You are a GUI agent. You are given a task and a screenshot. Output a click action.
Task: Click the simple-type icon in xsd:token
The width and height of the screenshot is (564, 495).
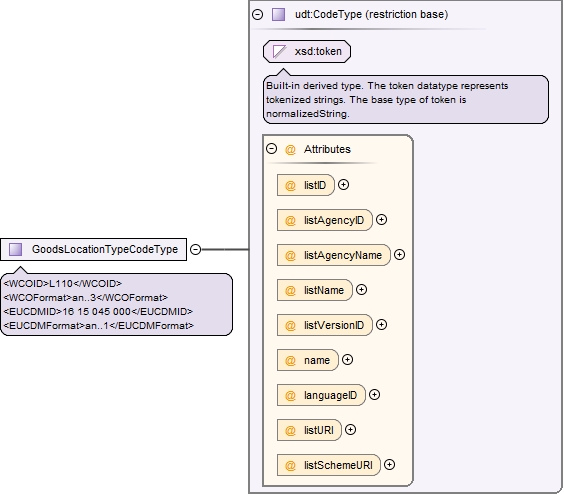(x=279, y=51)
